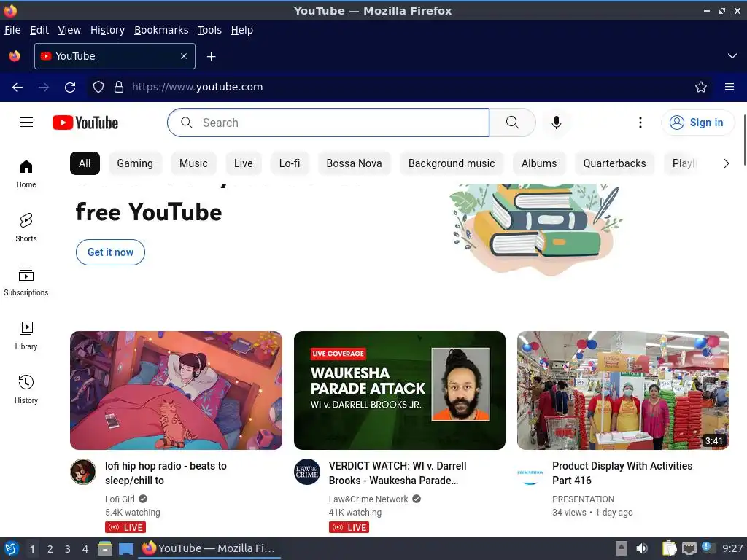Select the Lo-fi filter chip

(x=290, y=163)
